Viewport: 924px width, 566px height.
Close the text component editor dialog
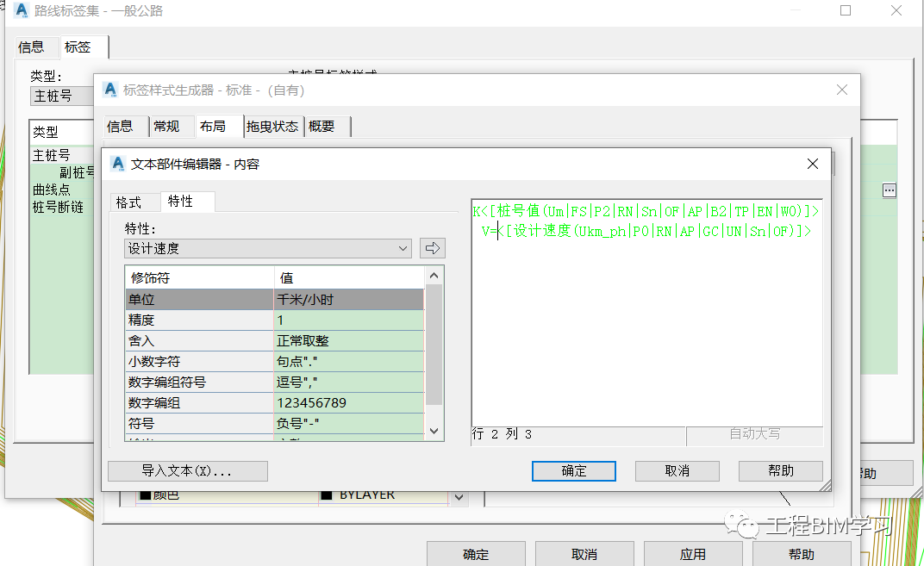tap(813, 164)
